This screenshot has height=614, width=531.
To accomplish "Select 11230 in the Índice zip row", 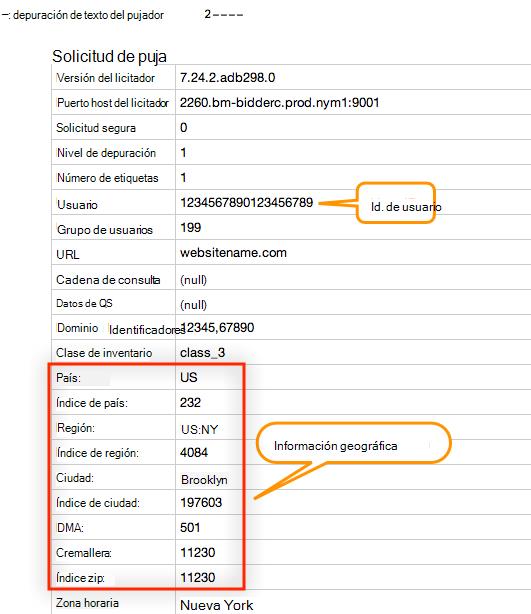I will [x=197, y=578].
